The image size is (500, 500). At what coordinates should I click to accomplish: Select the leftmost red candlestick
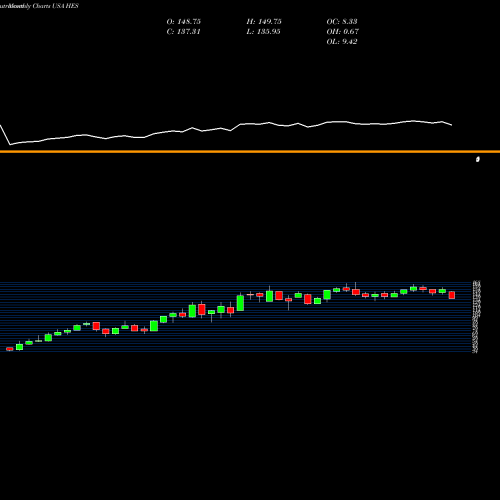tap(10, 349)
